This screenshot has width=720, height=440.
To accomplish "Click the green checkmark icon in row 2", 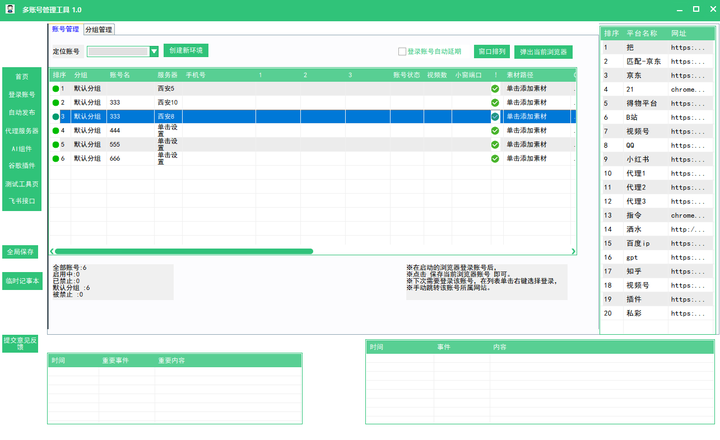I will click(x=495, y=102).
